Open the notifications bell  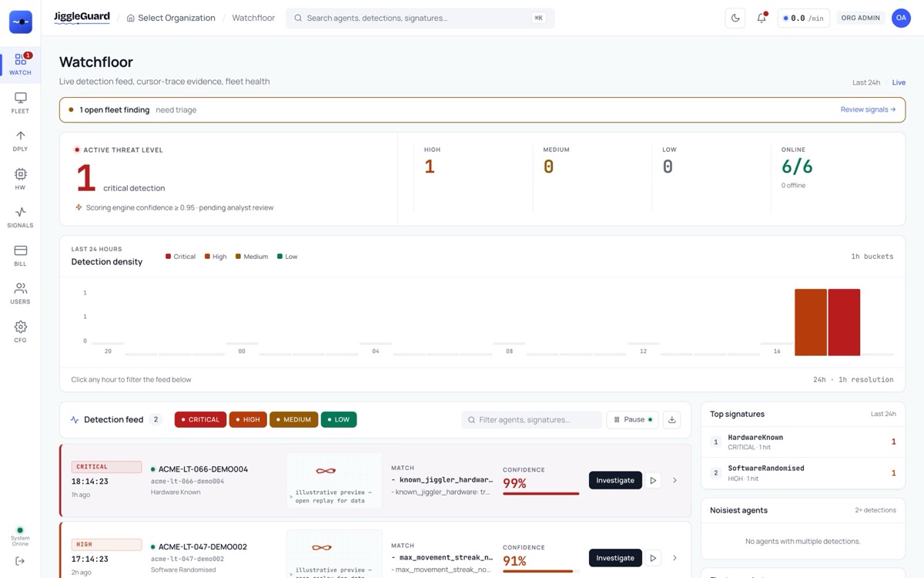point(762,18)
